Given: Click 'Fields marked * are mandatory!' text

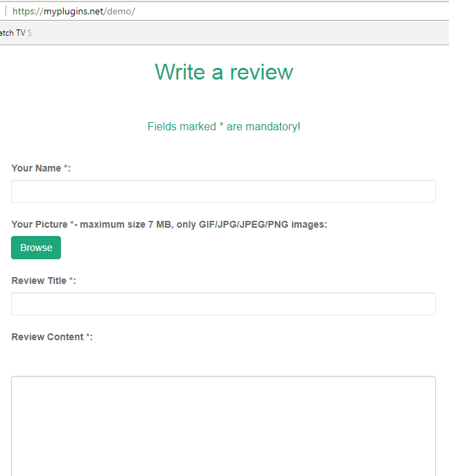Looking at the screenshot, I should [224, 126].
